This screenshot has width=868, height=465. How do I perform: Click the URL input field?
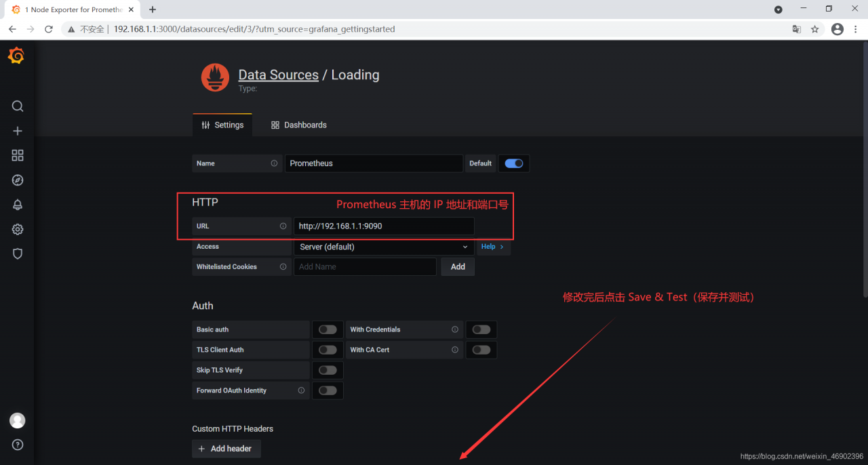point(384,226)
